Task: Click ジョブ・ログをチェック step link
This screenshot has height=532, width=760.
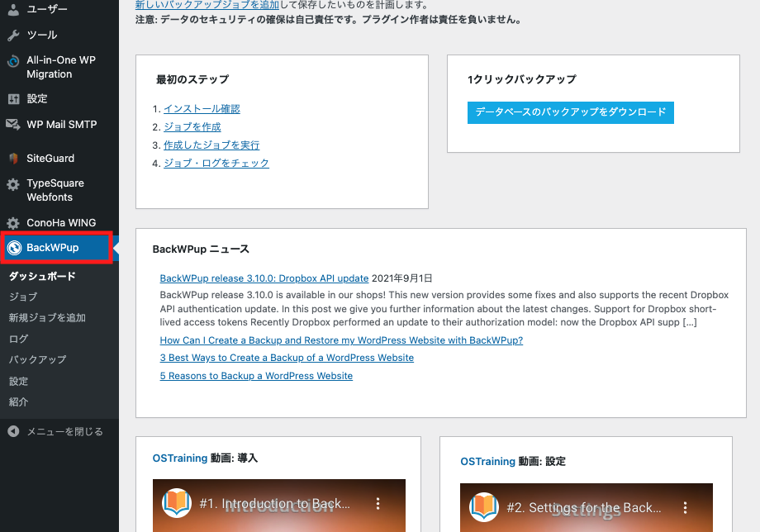Action: pos(216,163)
